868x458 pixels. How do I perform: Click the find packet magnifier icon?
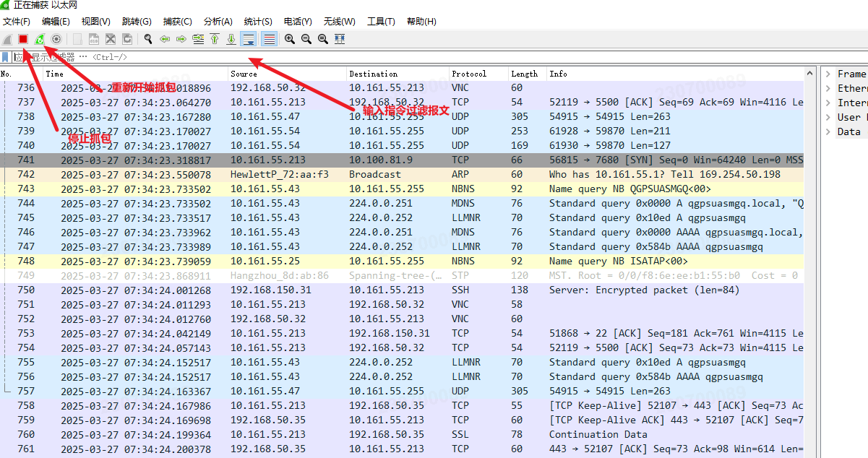click(147, 39)
